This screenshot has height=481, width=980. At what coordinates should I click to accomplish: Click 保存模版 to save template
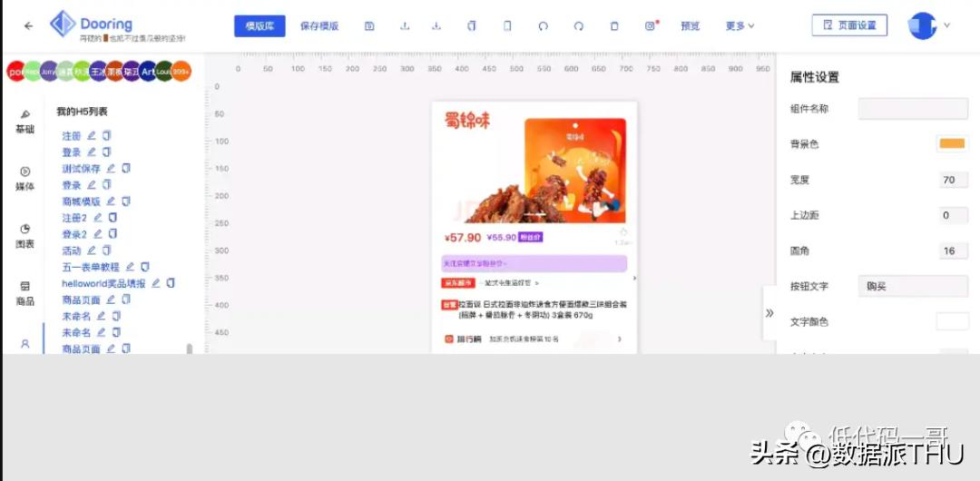pyautogui.click(x=319, y=25)
